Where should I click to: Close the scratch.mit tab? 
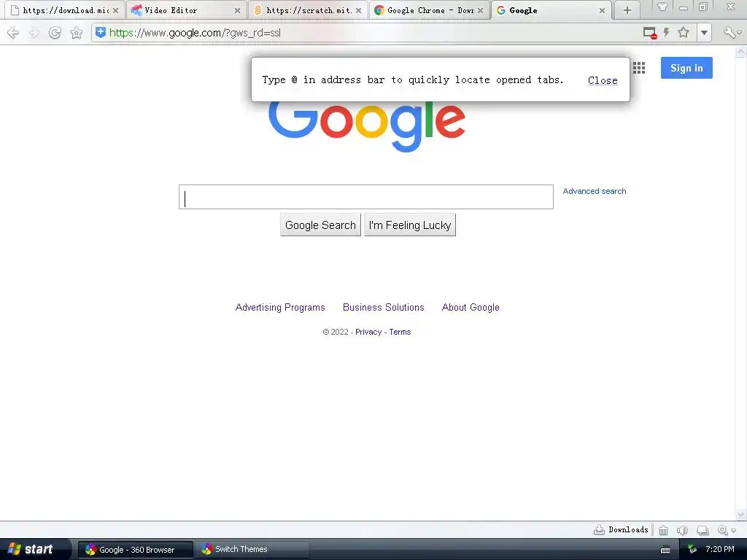click(x=359, y=10)
